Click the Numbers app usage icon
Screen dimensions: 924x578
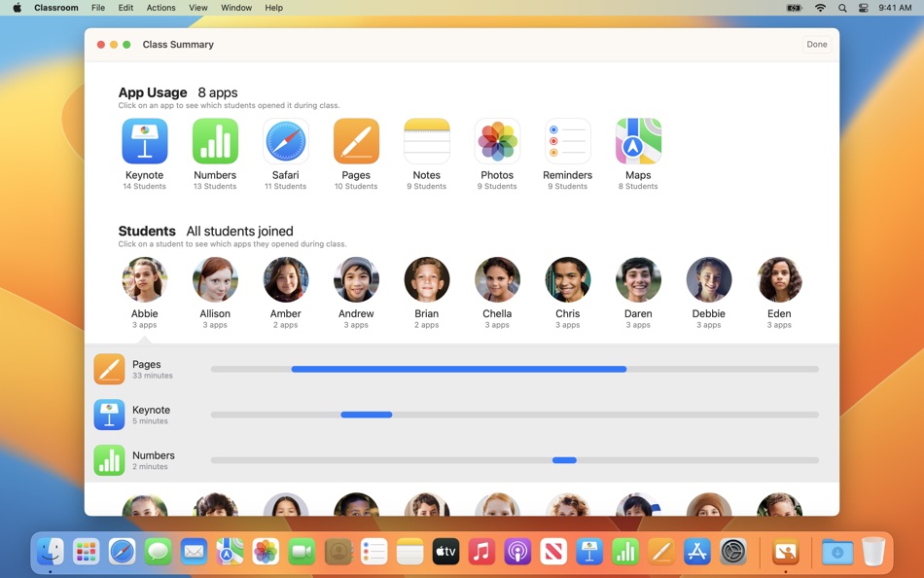[x=215, y=141]
